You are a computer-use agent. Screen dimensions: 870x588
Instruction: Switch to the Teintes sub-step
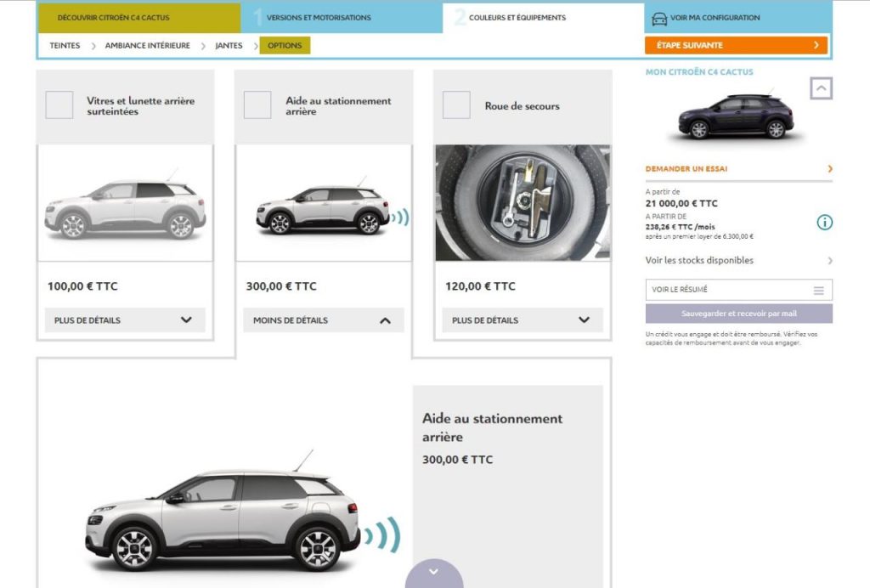(65, 46)
